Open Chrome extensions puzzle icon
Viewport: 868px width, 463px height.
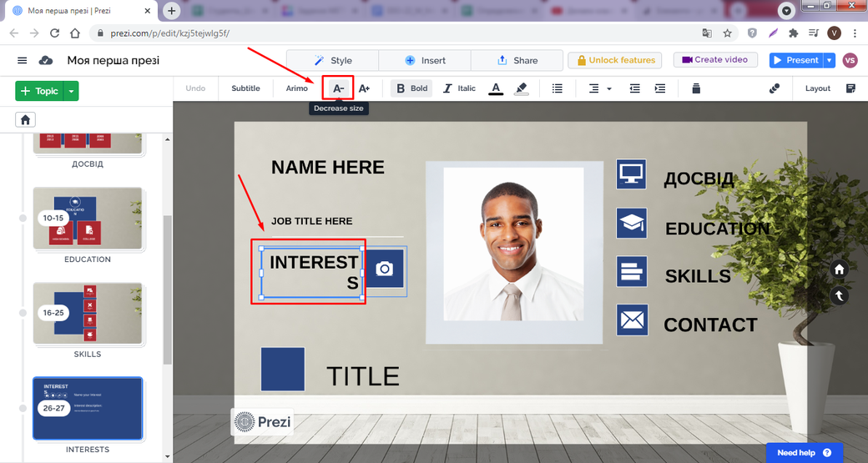[793, 33]
